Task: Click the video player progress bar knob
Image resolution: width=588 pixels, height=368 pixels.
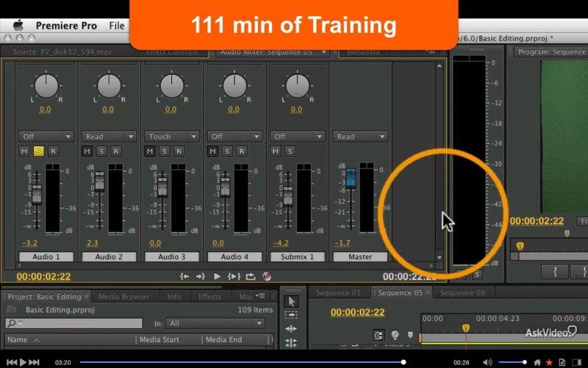Action: point(404,362)
